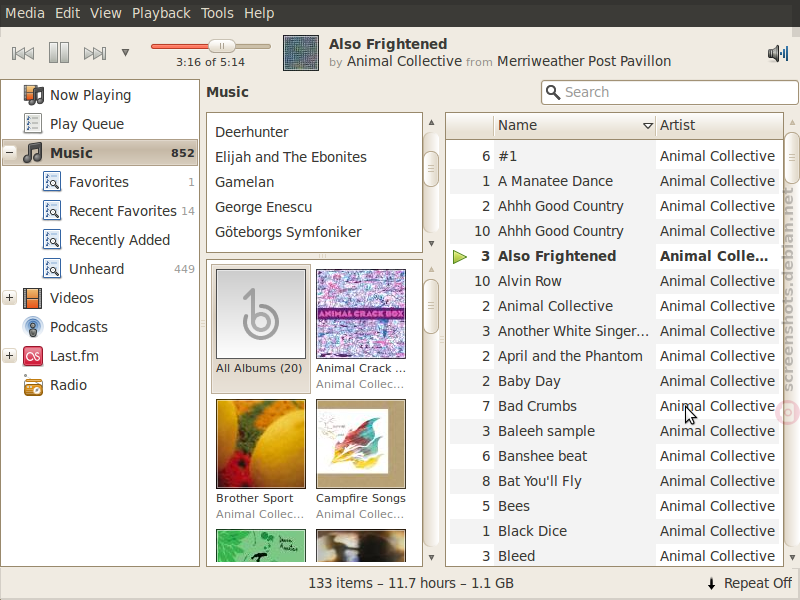The image size is (800, 600).
Task: Click the Last.fm icon
Action: pyautogui.click(x=33, y=357)
